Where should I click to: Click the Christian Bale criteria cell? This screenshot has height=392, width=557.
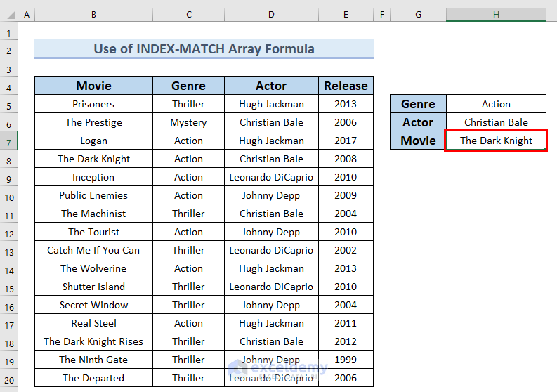pos(496,122)
